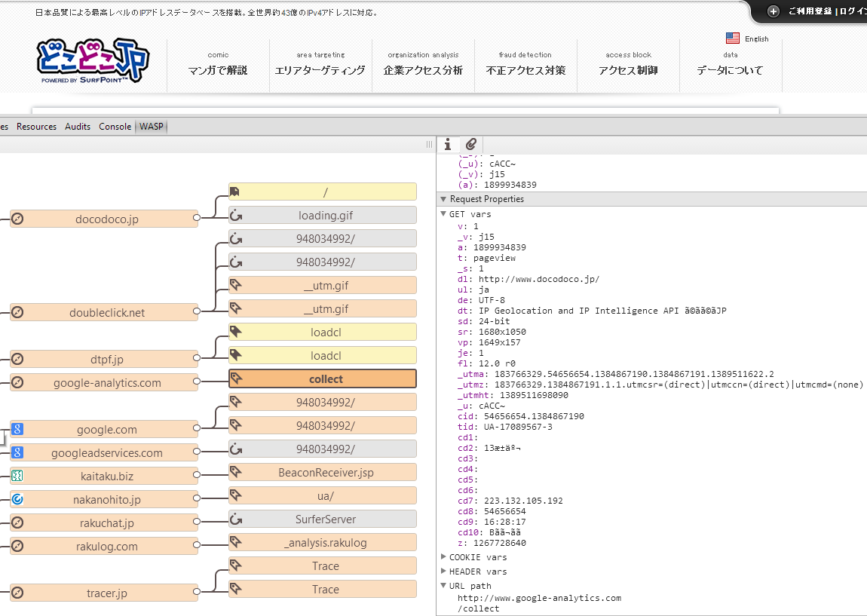Click the panel splitter grip icon
Viewport: 867px width, 616px height.
[x=429, y=144]
